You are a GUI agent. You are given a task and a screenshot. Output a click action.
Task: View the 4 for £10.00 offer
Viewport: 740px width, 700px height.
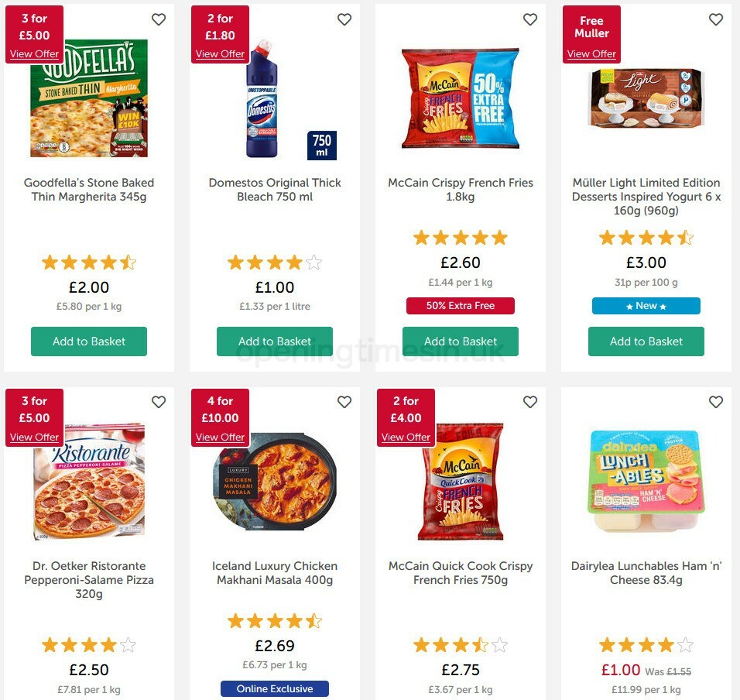(220, 437)
